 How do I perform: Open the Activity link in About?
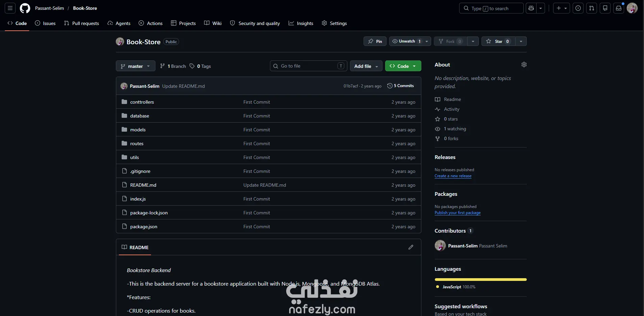447,109
